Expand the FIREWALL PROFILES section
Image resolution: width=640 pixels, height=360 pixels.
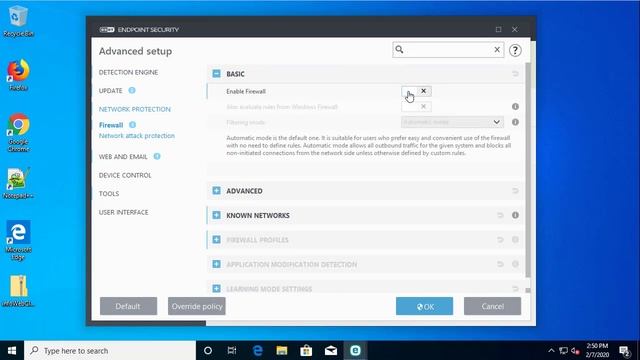(216, 240)
